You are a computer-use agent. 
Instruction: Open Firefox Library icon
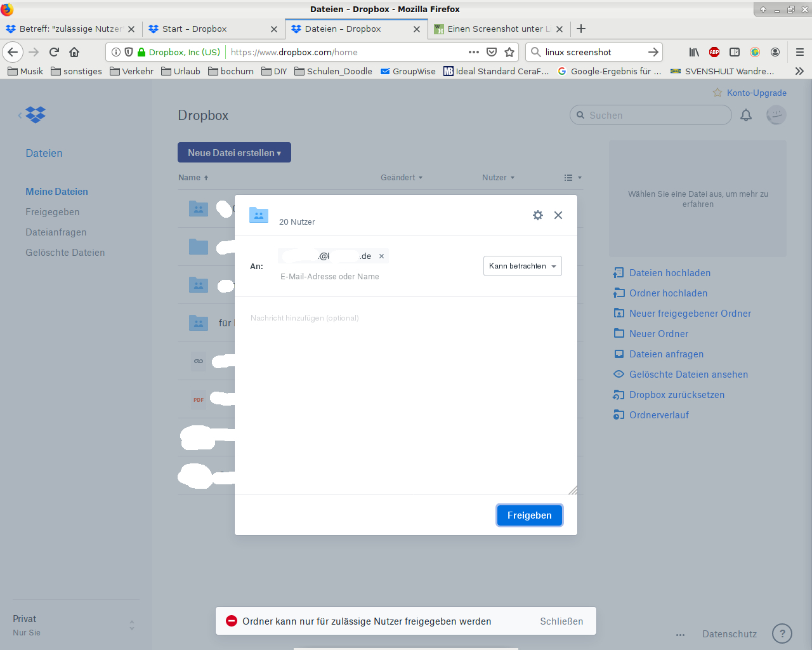[694, 52]
